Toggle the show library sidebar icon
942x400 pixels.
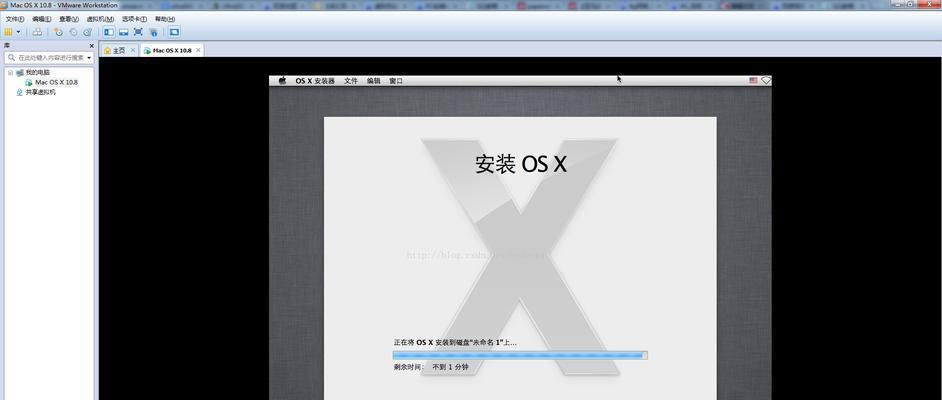[x=109, y=32]
